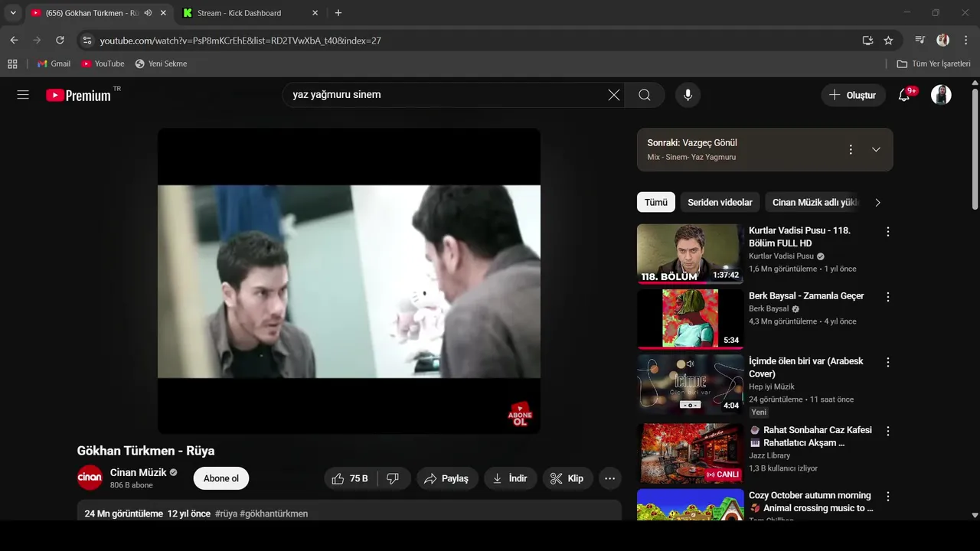The height and width of the screenshot is (551, 980).
Task: Open the Jazz Library channel name
Action: coord(769,455)
